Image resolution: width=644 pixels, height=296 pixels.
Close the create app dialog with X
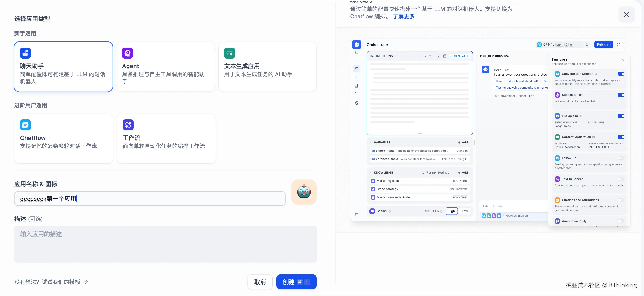(626, 15)
